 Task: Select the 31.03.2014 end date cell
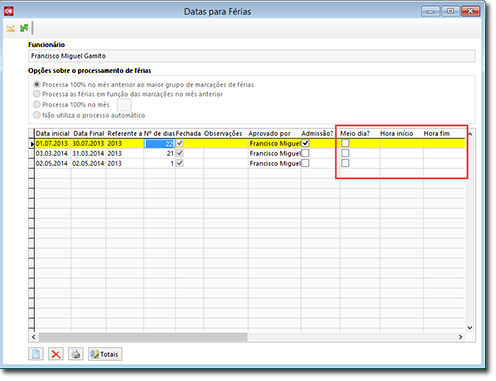point(88,153)
